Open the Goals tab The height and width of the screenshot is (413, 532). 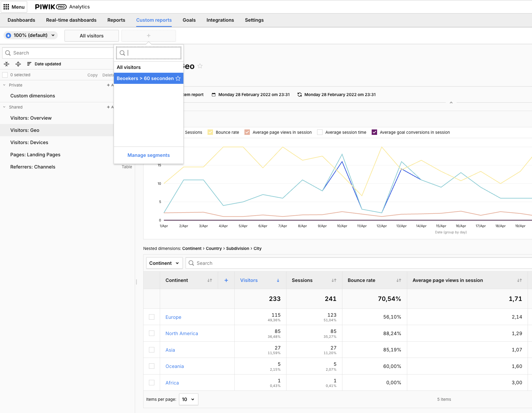click(x=189, y=20)
